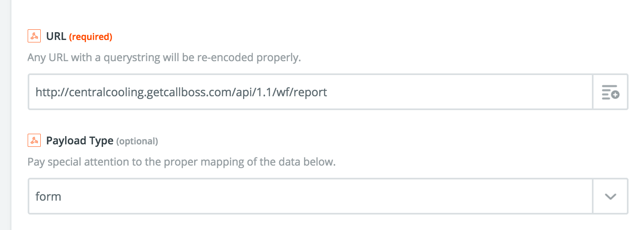Expand the Payload Type chevron arrow
This screenshot has height=230, width=644.
tap(610, 197)
